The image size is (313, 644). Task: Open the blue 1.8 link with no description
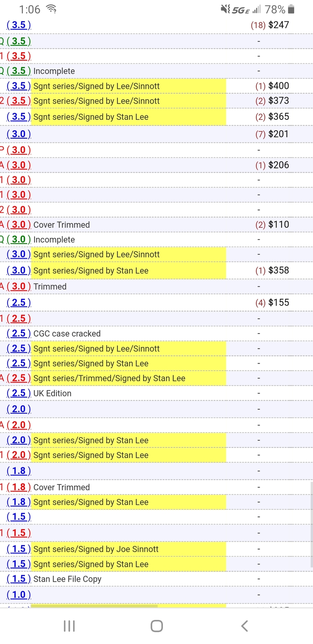[19, 471]
